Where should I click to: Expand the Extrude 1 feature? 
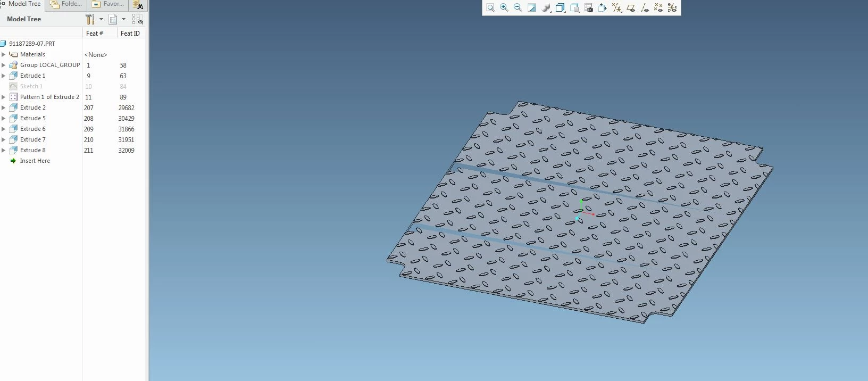click(x=3, y=76)
